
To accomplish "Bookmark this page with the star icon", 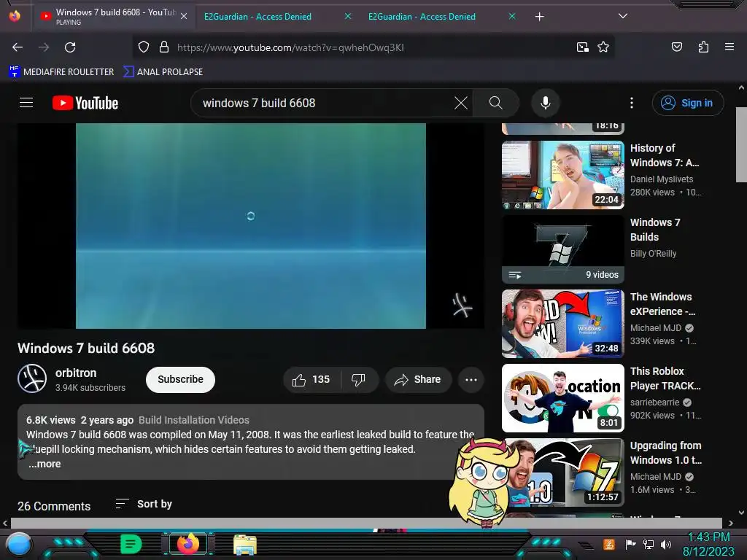I will coord(603,47).
